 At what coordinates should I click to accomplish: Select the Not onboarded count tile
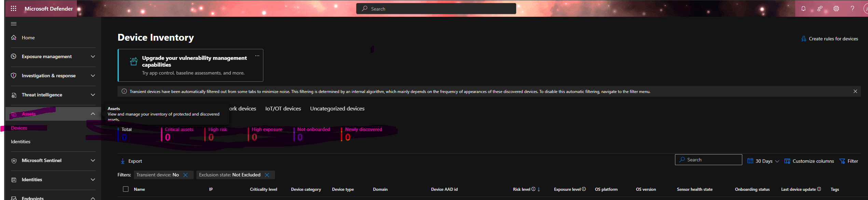coord(312,134)
